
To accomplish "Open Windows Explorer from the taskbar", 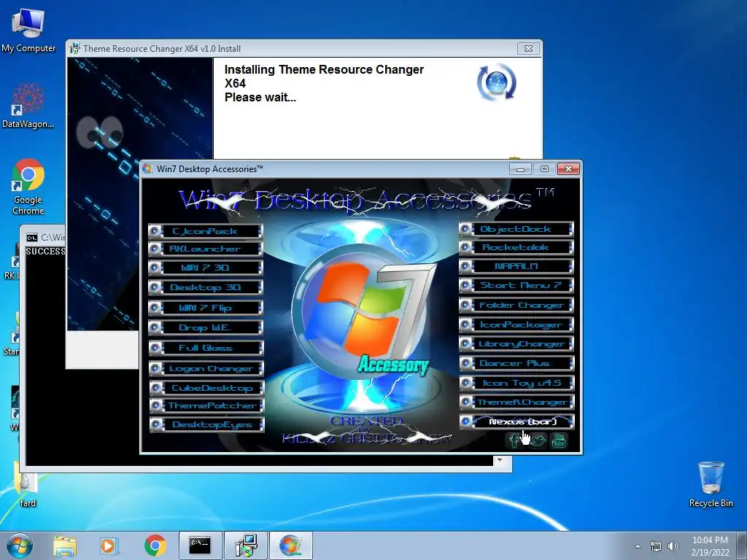I will pos(65,545).
